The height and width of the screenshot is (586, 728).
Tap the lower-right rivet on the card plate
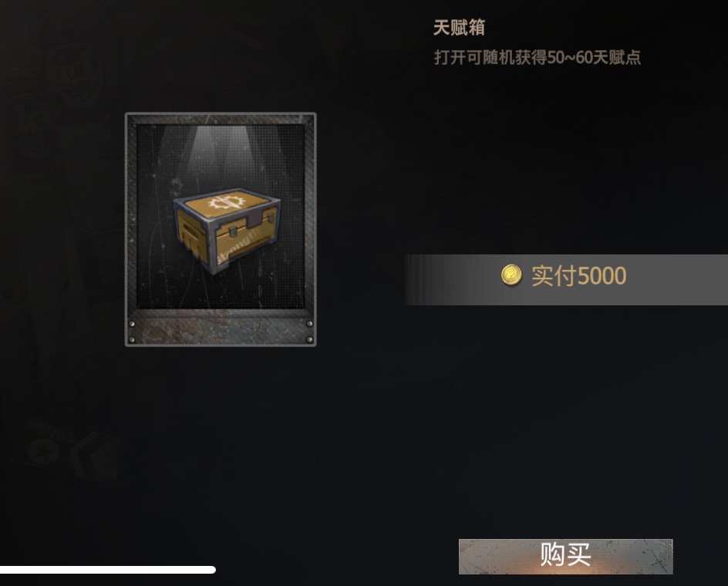click(310, 340)
